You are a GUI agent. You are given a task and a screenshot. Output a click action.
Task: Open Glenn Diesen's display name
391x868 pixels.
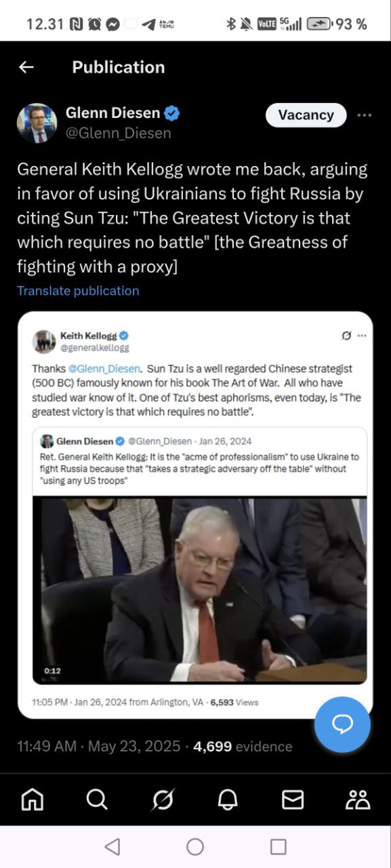(112, 113)
